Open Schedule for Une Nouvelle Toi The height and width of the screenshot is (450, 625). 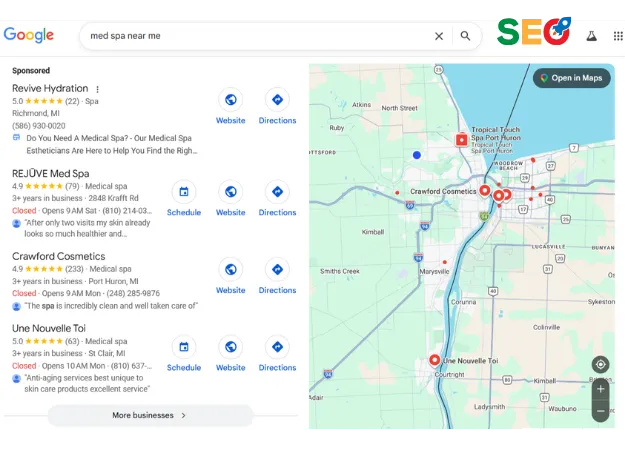click(184, 347)
